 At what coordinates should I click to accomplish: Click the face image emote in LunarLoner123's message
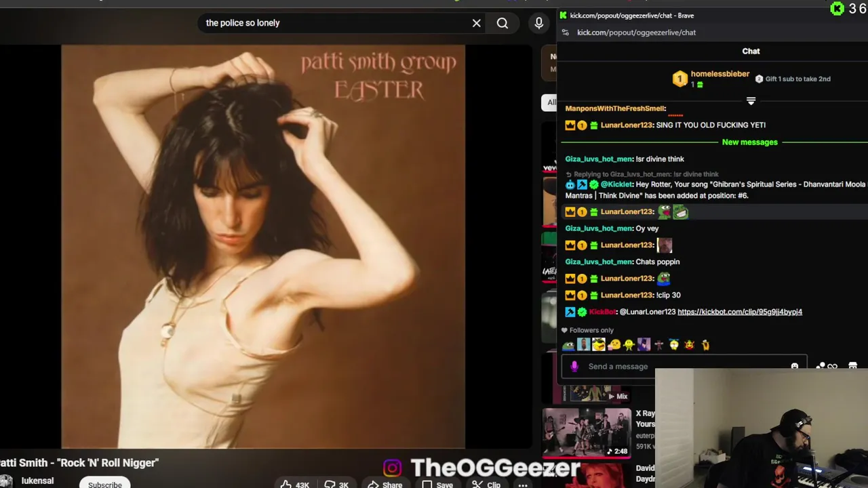(665, 245)
